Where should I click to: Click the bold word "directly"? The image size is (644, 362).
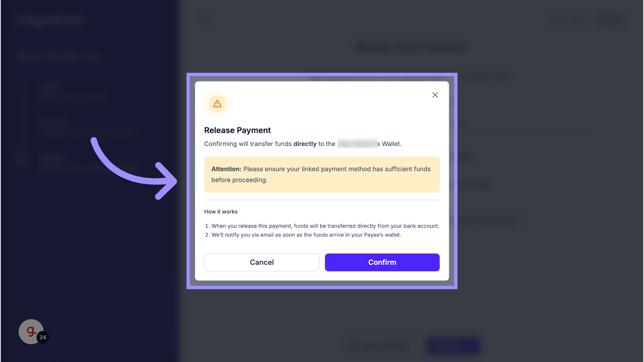point(305,144)
